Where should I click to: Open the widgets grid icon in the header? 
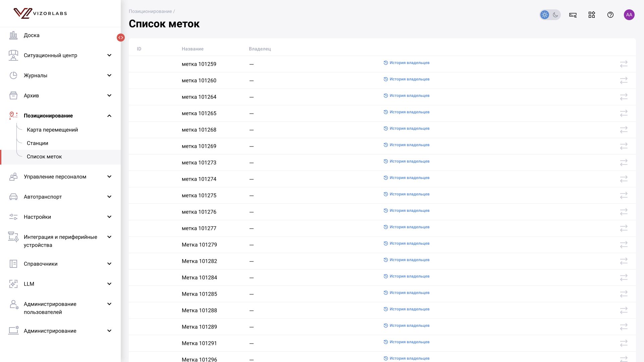[592, 15]
